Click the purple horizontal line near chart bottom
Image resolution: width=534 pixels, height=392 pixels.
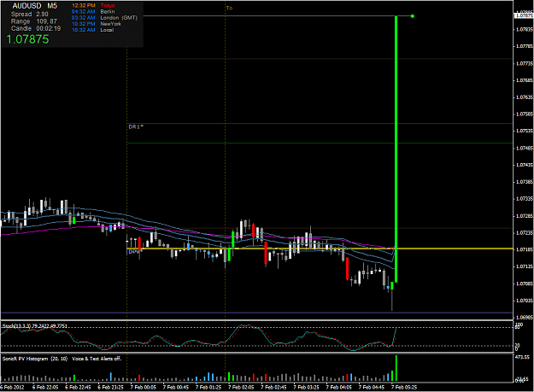(256, 313)
